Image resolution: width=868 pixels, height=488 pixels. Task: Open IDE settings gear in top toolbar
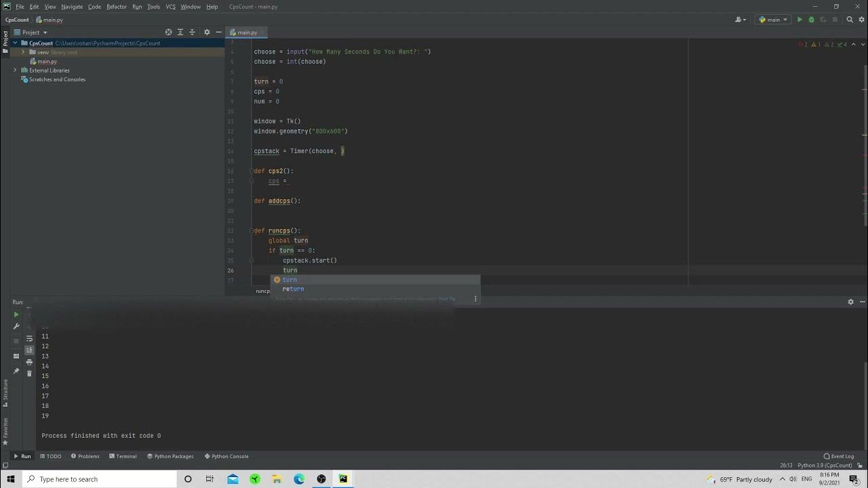862,20
